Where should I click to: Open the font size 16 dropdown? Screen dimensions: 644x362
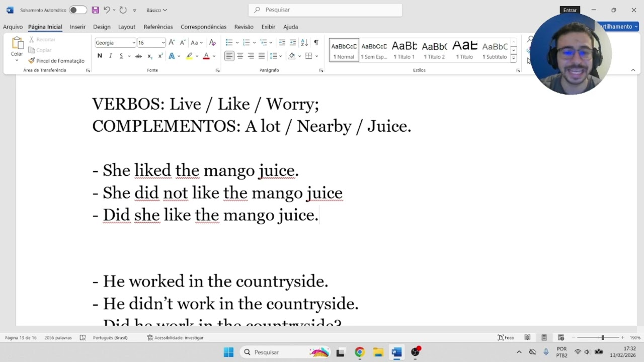[x=163, y=43]
